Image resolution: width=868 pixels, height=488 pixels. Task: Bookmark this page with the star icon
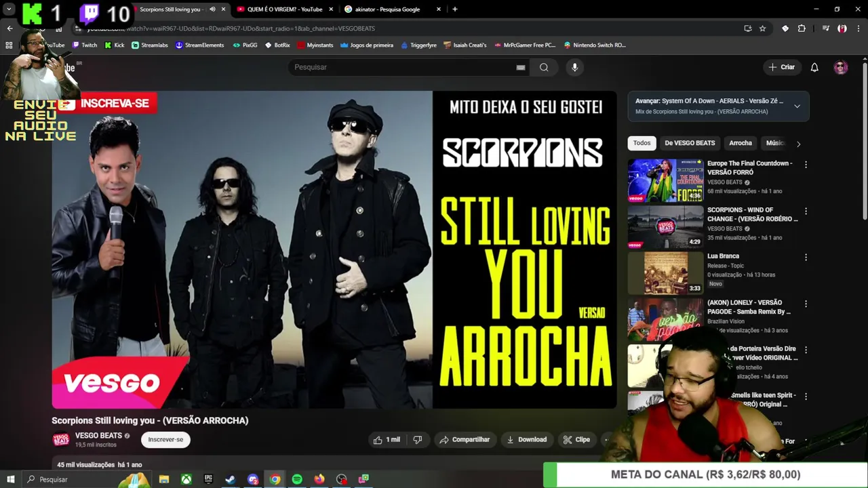(763, 28)
